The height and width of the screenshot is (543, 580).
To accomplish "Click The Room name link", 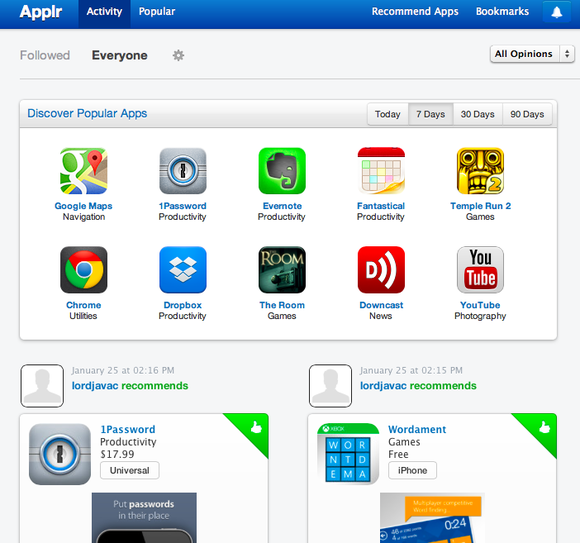I will (x=282, y=305).
